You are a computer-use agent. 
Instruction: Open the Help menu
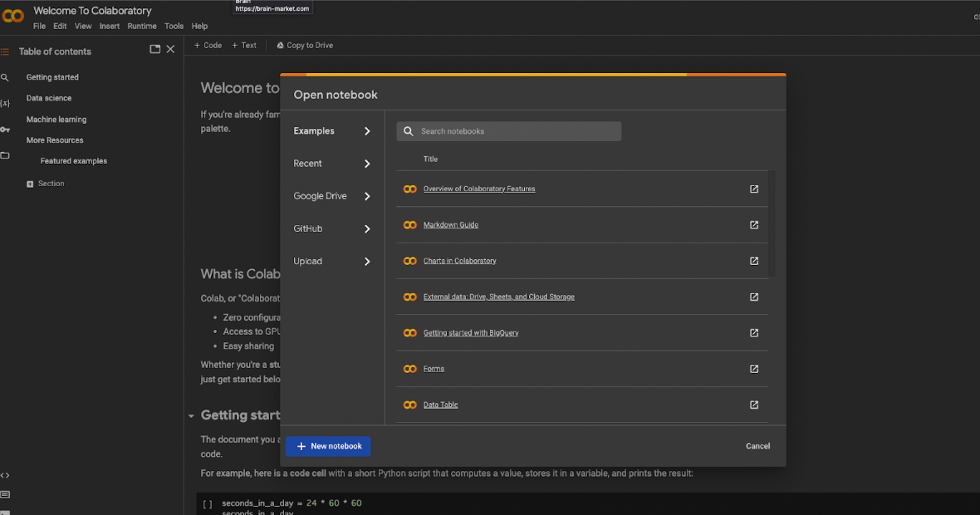coord(199,27)
